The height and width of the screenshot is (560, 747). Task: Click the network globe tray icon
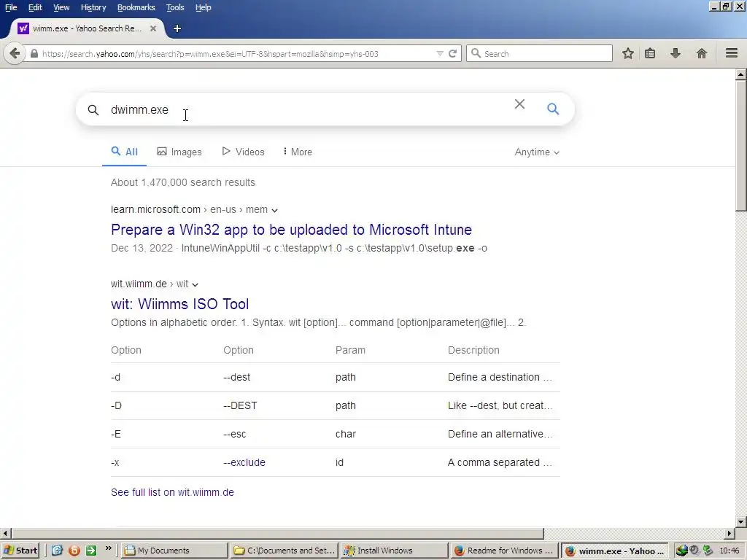tap(682, 551)
